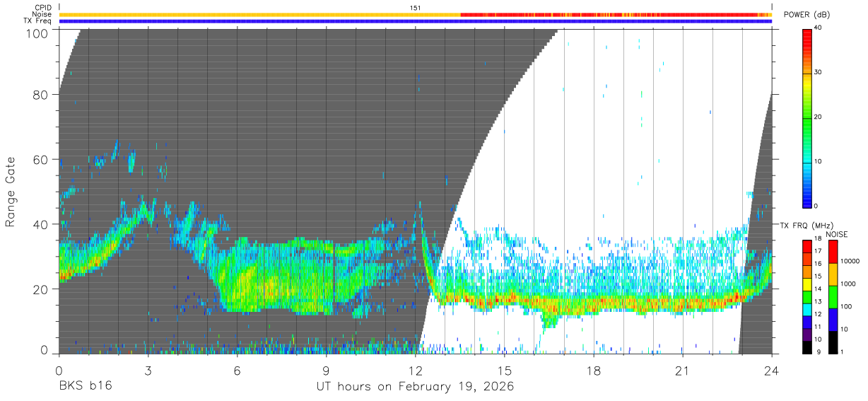The image size is (868, 401).
Task: Click the 'Noise' row label
Action: coord(42,14)
